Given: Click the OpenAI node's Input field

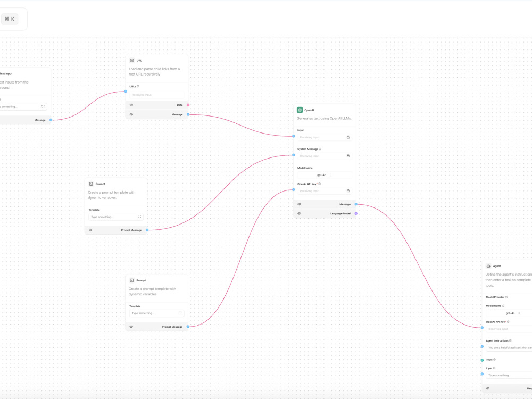Looking at the screenshot, I should (x=325, y=137).
